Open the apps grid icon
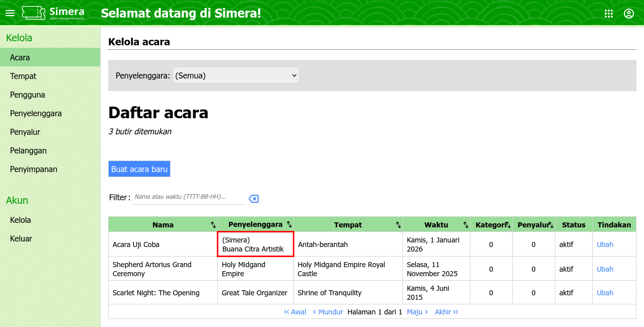 pyautogui.click(x=609, y=14)
